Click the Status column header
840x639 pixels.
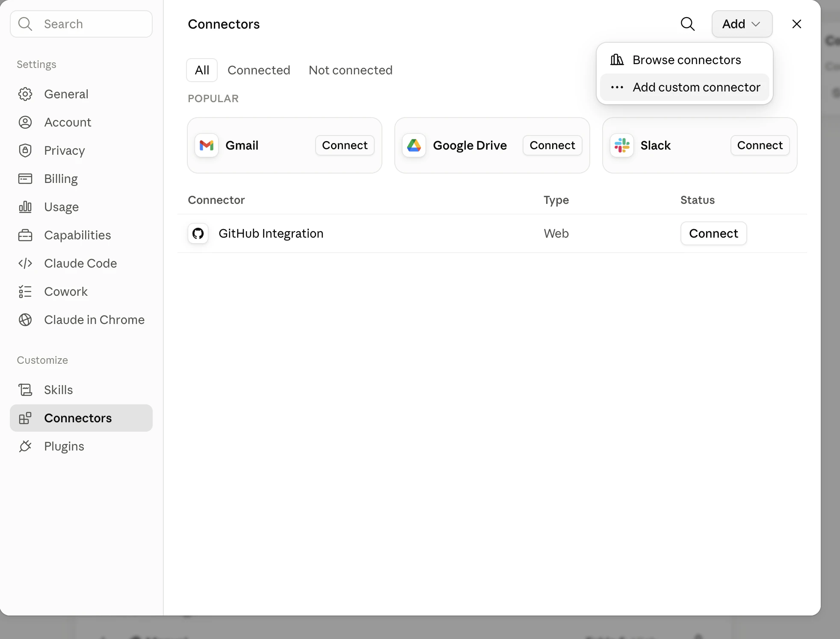[x=698, y=200]
